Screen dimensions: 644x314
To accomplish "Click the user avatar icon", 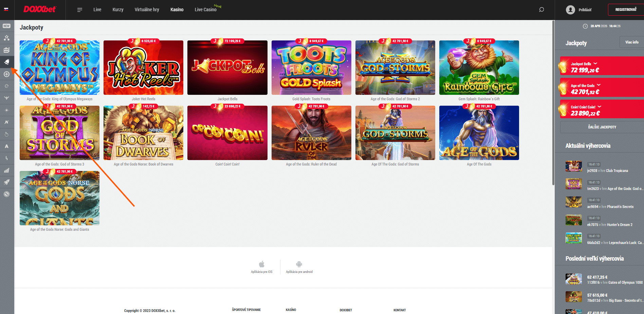I will tap(570, 10).
